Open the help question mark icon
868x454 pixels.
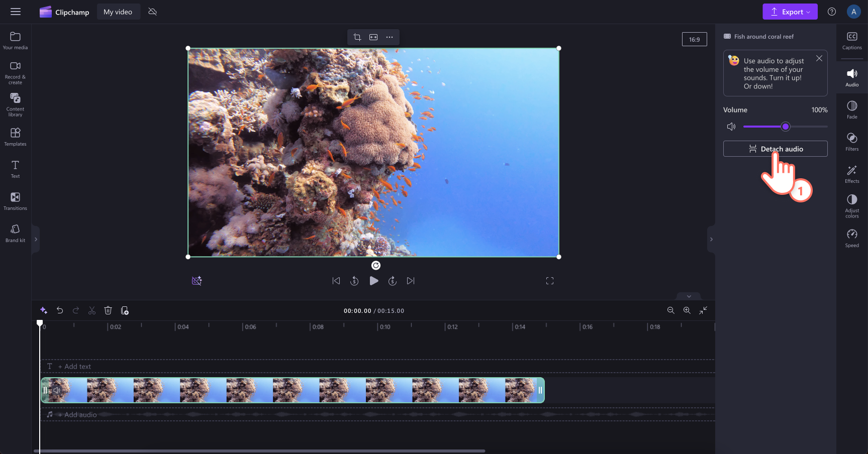(x=832, y=12)
